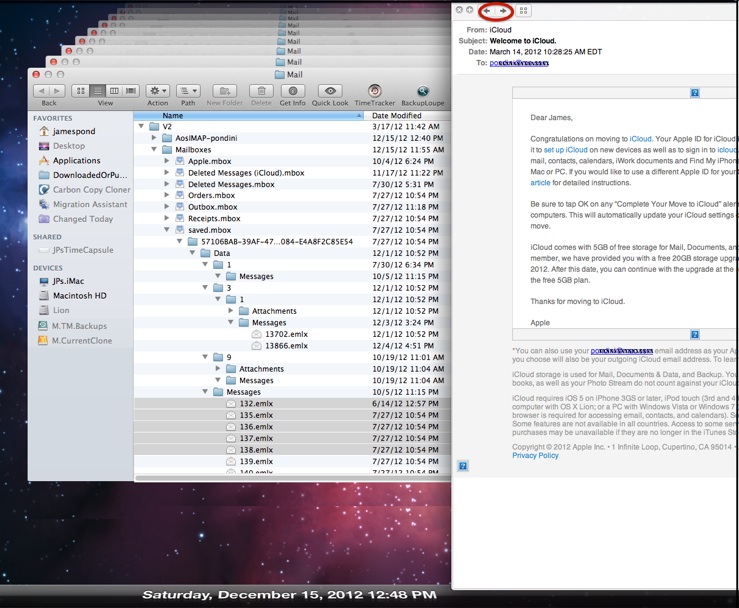Select Lion volume in sidebar

[x=61, y=310]
